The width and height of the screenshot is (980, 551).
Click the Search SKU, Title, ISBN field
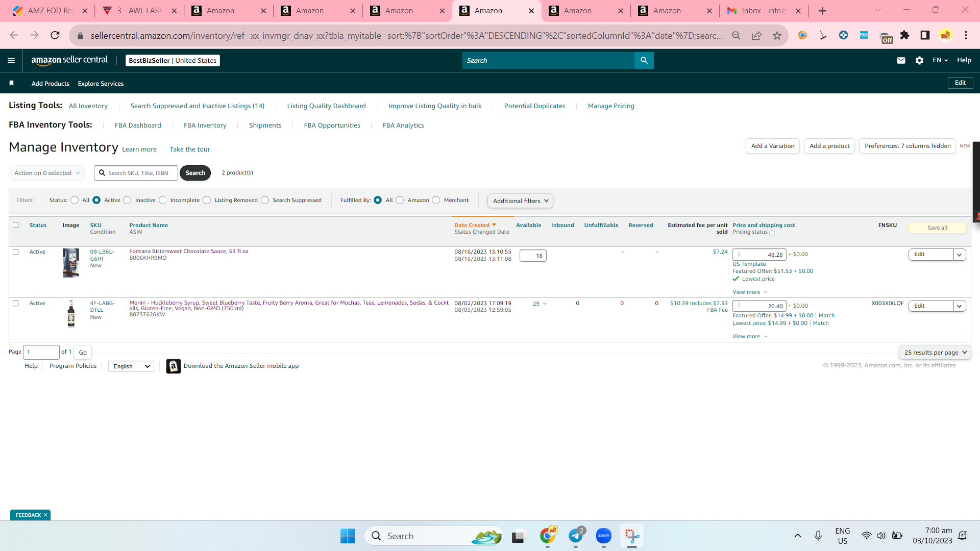[136, 173]
